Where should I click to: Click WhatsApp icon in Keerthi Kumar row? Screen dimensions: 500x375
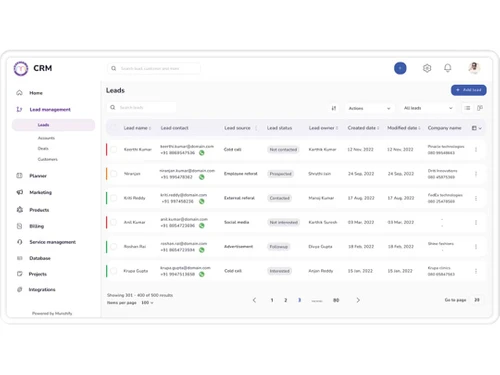pos(202,153)
